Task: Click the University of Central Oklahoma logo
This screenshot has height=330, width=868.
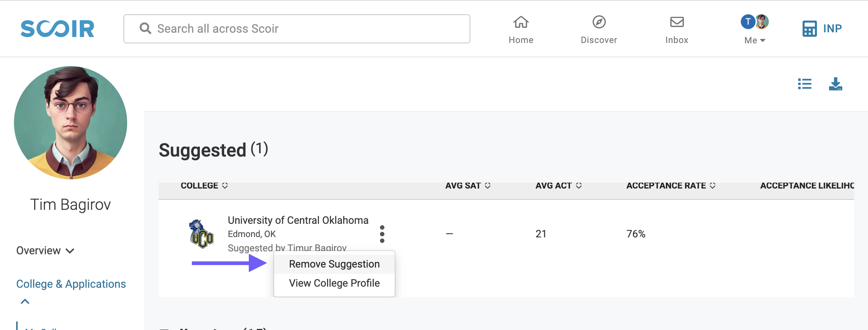Action: (x=201, y=234)
